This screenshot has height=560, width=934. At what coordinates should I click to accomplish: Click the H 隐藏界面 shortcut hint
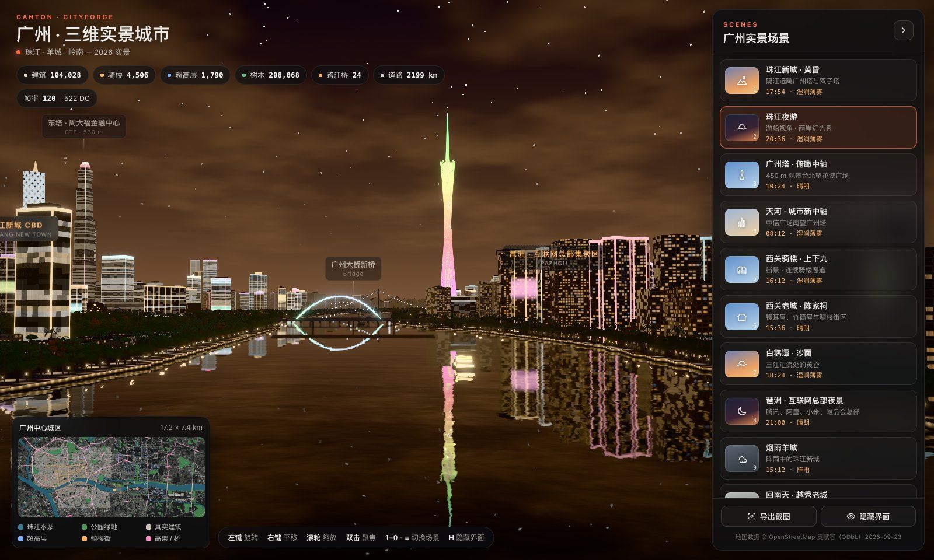click(x=466, y=538)
